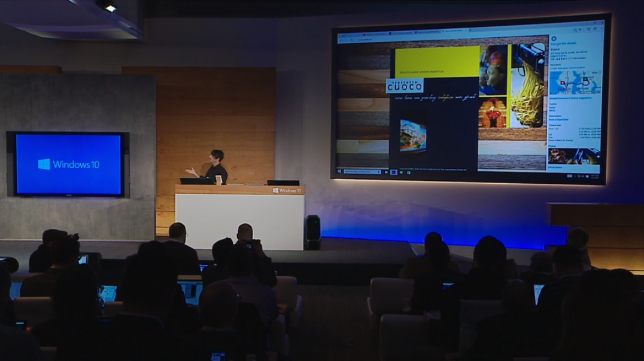Screen dimensions: 644x361
Task: Click the Seattle map in Cortana pane
Action: (575, 83)
